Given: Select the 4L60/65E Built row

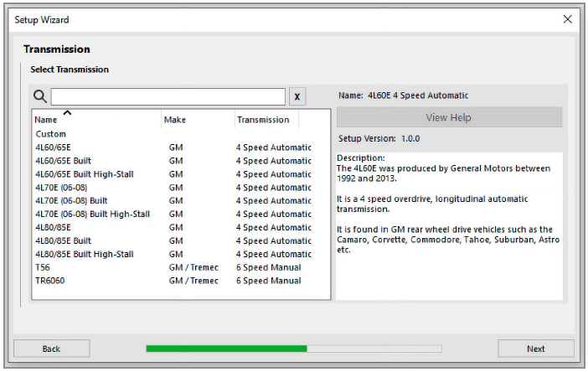Looking at the screenshot, I should point(181,161).
